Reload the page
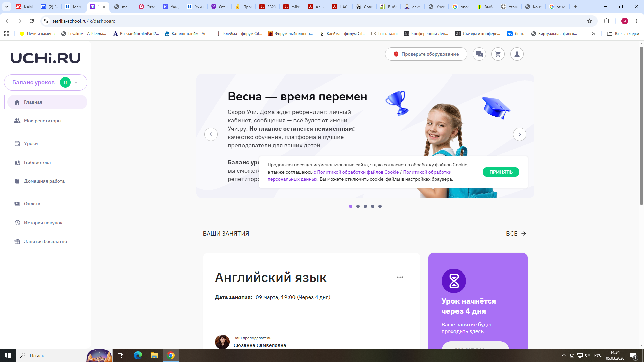The width and height of the screenshot is (644, 362). coord(32,21)
